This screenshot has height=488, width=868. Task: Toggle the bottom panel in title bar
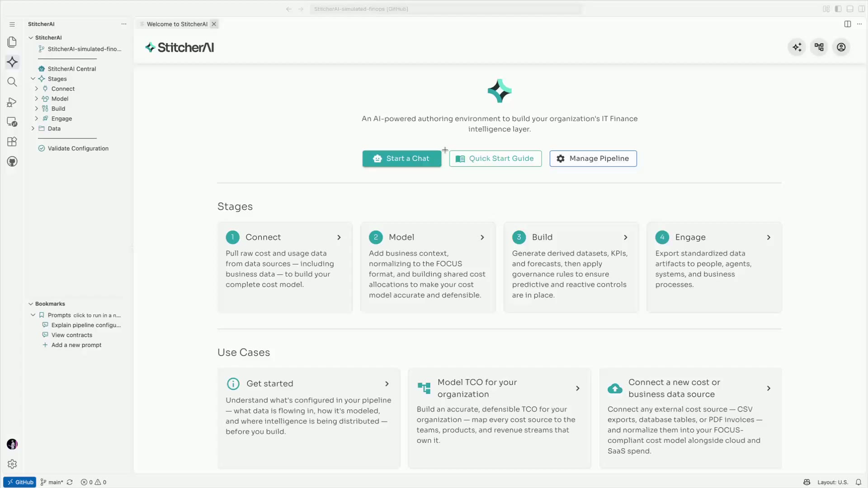(850, 9)
